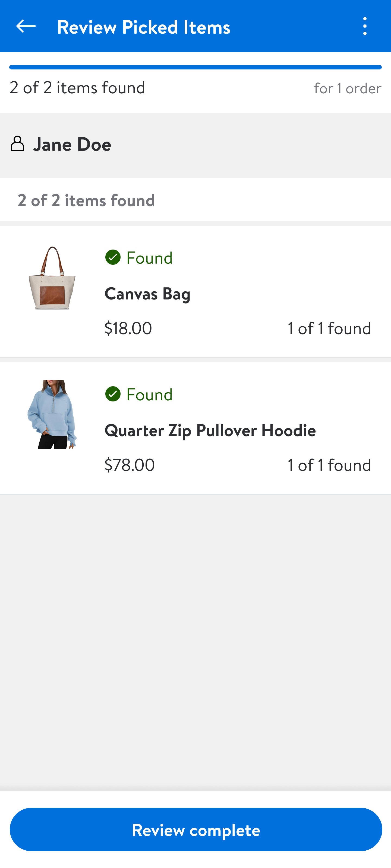The height and width of the screenshot is (868, 391).
Task: Tap the customer profile icon
Action: pyautogui.click(x=17, y=144)
